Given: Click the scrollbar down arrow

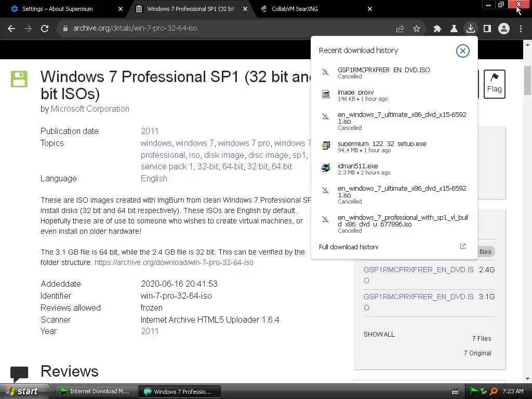Looking at the screenshot, I should point(528,379).
